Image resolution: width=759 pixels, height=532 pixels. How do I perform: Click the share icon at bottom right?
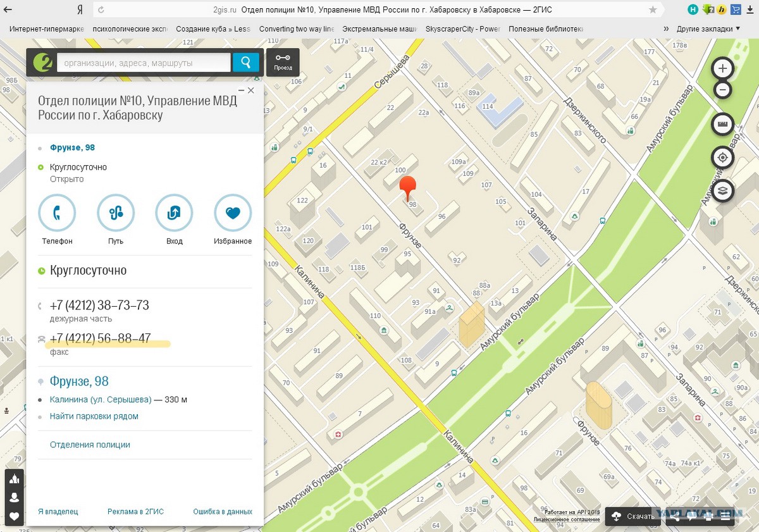(x=676, y=516)
